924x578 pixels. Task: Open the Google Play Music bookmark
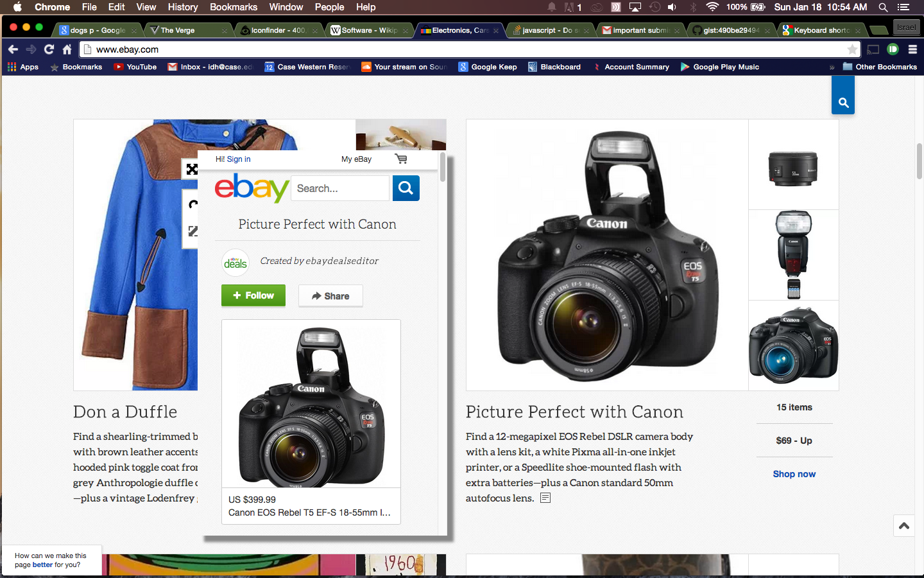(720, 67)
